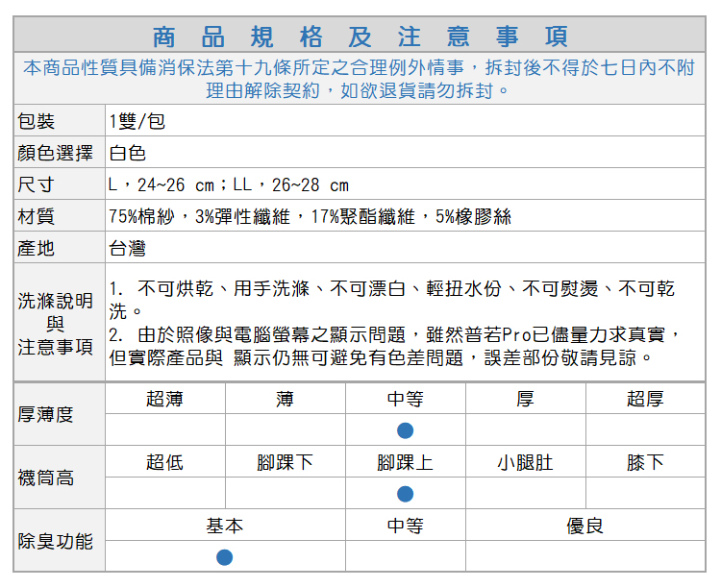721x588 pixels.
Task: Select the blue dot below 腳踝上
Action: (x=405, y=494)
